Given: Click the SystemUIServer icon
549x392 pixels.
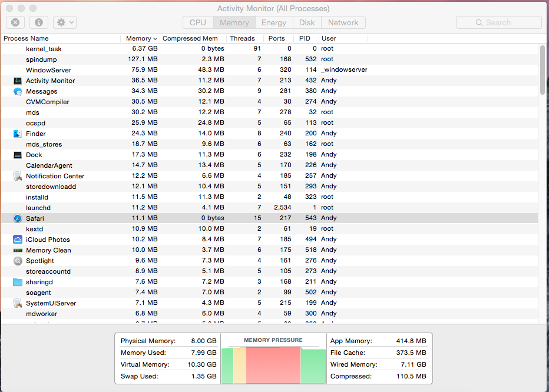Looking at the screenshot, I should pyautogui.click(x=18, y=303).
